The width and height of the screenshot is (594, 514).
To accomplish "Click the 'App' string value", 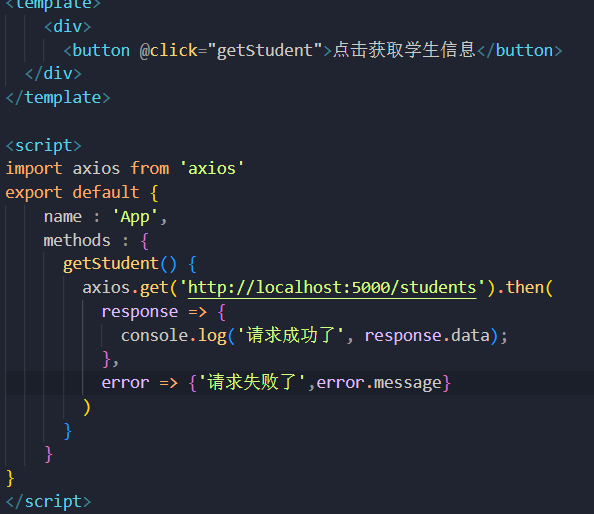I will click(135, 217).
